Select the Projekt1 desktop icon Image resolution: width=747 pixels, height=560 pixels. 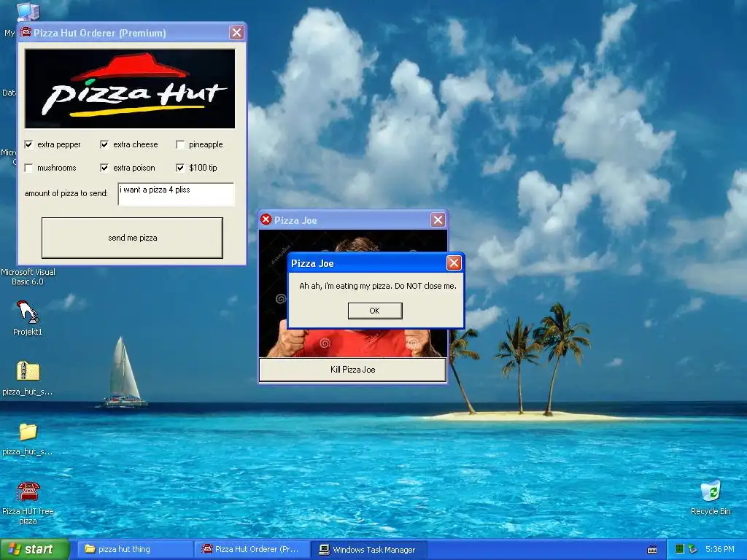point(28,318)
